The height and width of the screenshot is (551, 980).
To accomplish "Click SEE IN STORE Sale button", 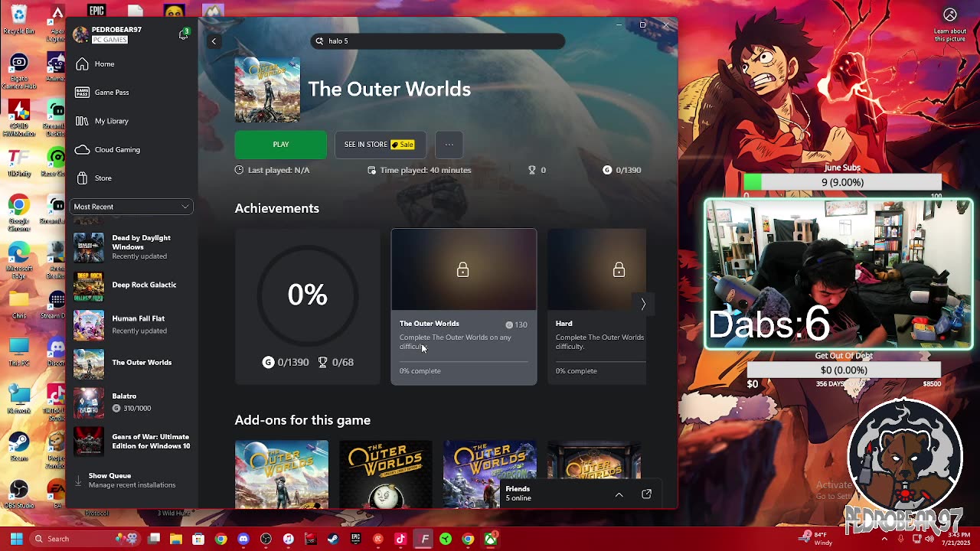I will [380, 145].
